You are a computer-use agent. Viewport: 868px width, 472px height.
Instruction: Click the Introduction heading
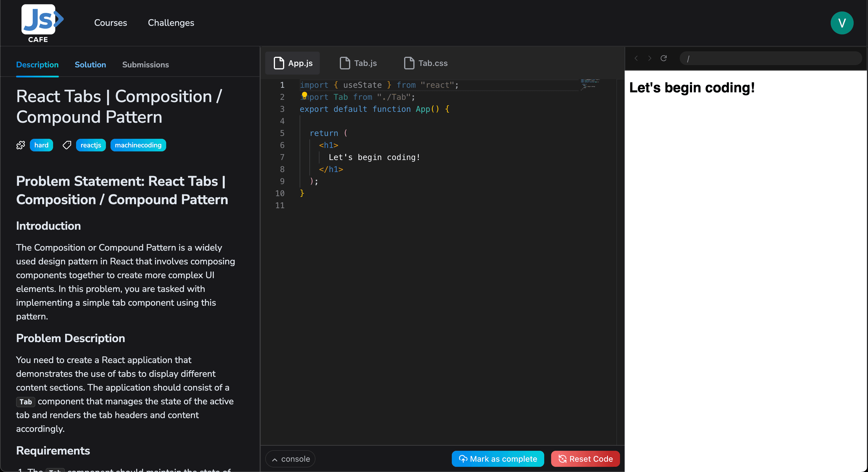click(x=49, y=226)
